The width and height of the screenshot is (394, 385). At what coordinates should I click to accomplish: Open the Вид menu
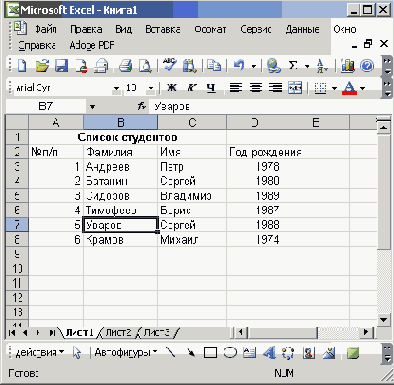pos(124,30)
